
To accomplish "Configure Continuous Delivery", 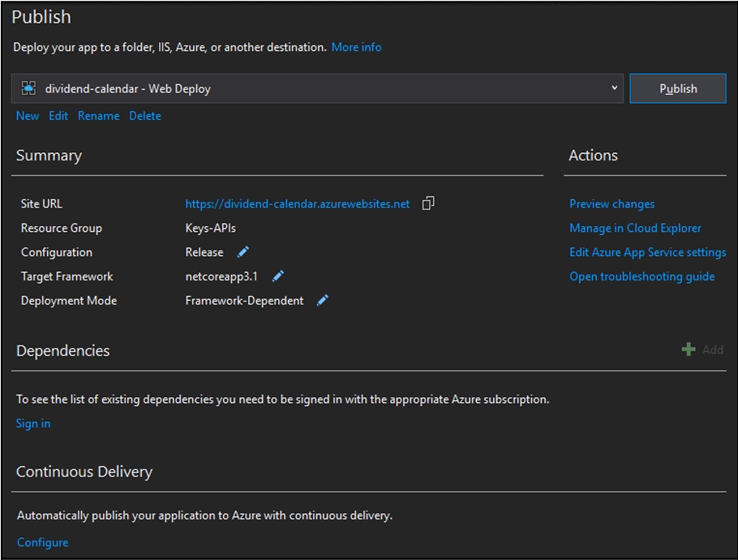I will click(x=42, y=542).
